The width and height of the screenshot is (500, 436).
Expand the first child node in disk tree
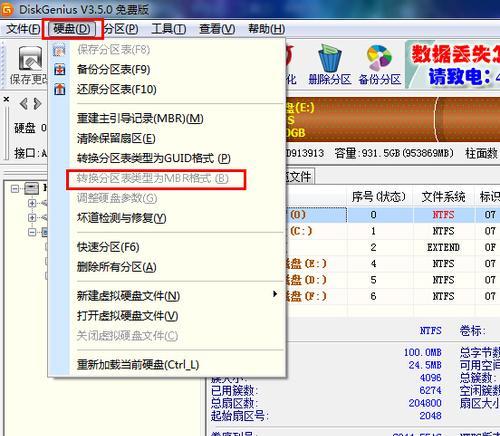pos(32,203)
